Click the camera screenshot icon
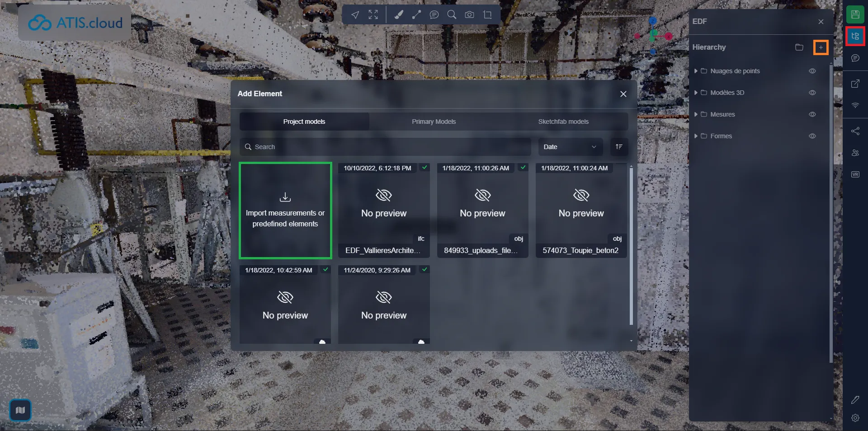 click(x=469, y=15)
